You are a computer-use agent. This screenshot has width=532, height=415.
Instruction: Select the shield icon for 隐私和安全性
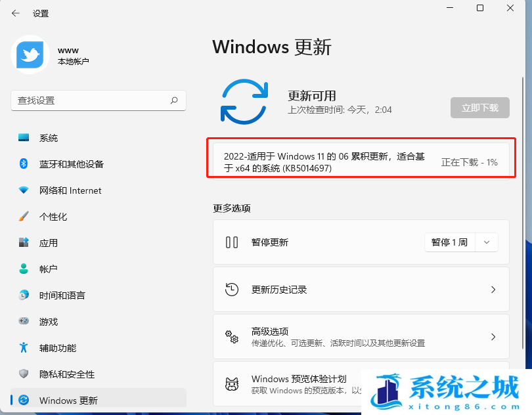pyautogui.click(x=24, y=374)
